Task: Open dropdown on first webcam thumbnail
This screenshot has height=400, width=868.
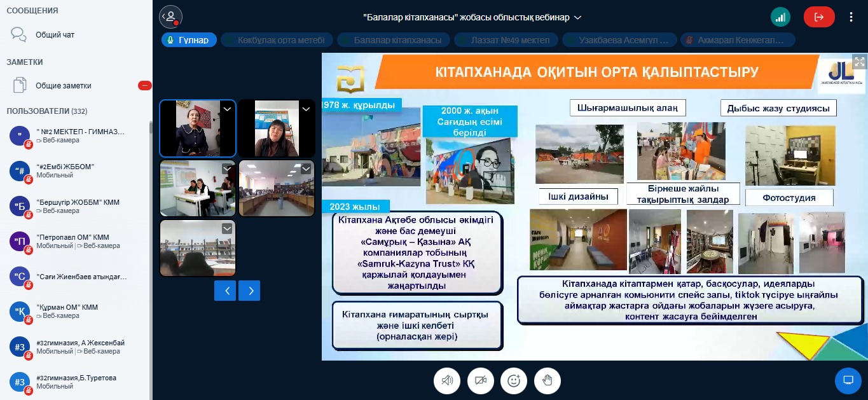Action: click(x=228, y=109)
